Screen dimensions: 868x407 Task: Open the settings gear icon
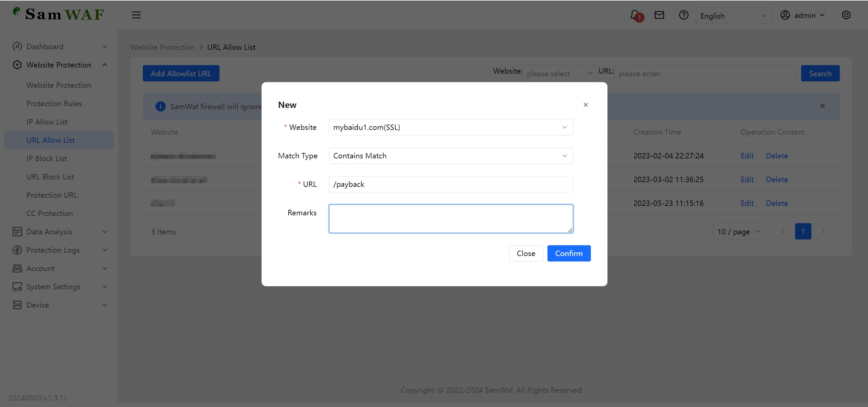pyautogui.click(x=846, y=15)
